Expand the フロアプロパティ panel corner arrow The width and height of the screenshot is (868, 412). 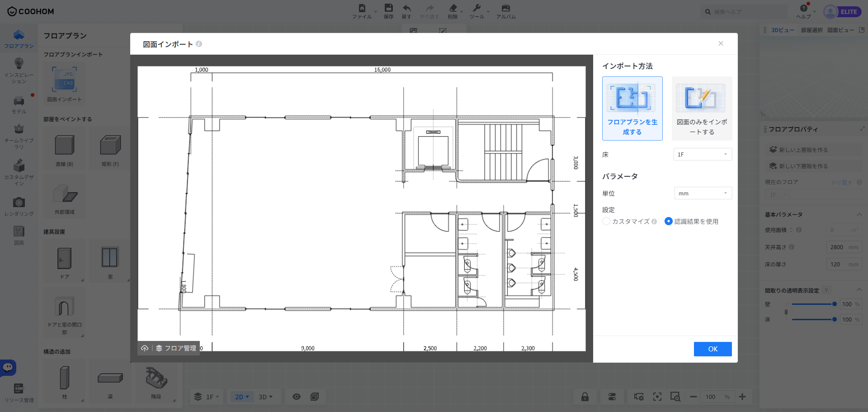point(862,129)
